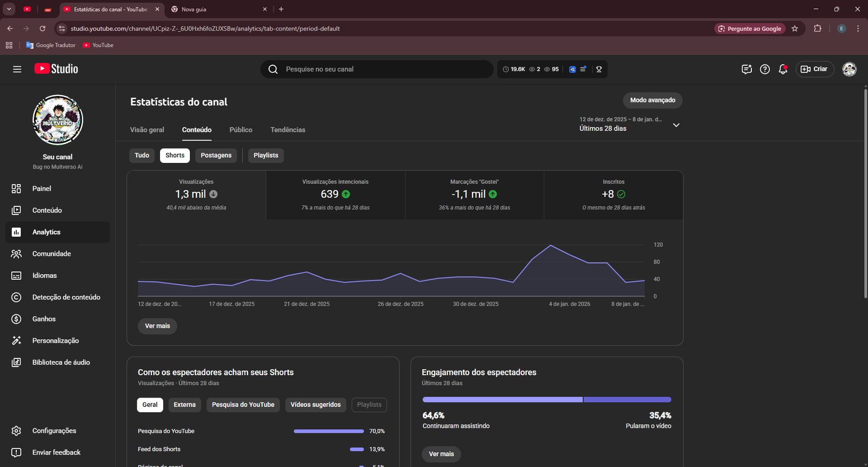The height and width of the screenshot is (467, 868).
Task: Click the YouTube Studio logo
Action: [56, 69]
